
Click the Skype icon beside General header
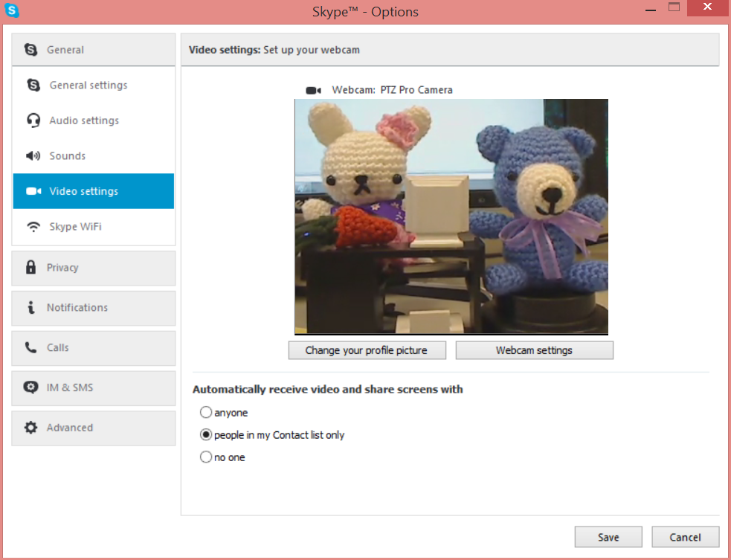[x=30, y=49]
